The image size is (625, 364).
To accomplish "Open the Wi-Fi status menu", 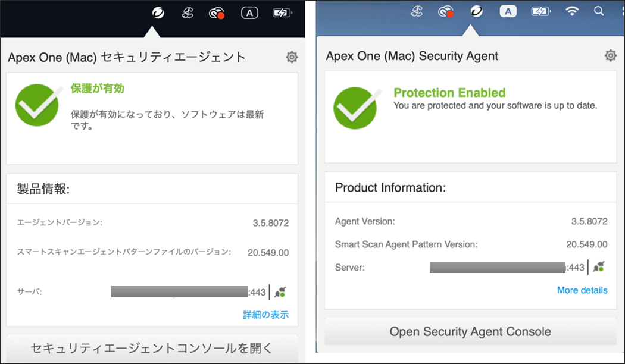I will [x=572, y=11].
